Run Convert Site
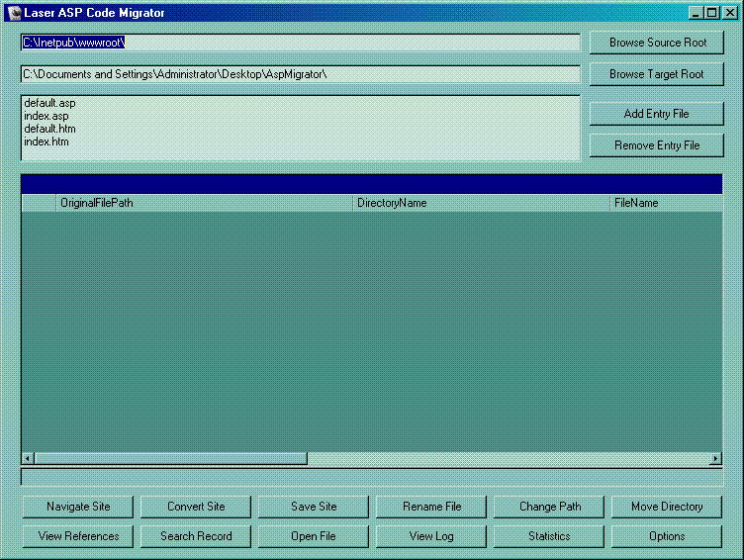 (196, 507)
